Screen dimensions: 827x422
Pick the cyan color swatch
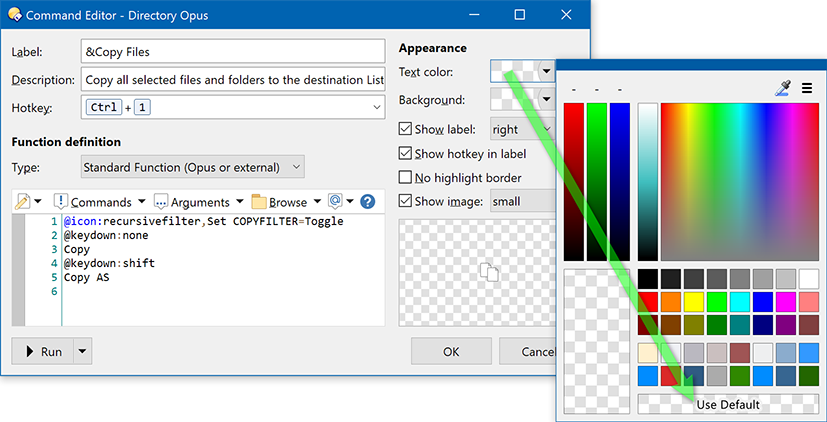pyautogui.click(x=739, y=302)
